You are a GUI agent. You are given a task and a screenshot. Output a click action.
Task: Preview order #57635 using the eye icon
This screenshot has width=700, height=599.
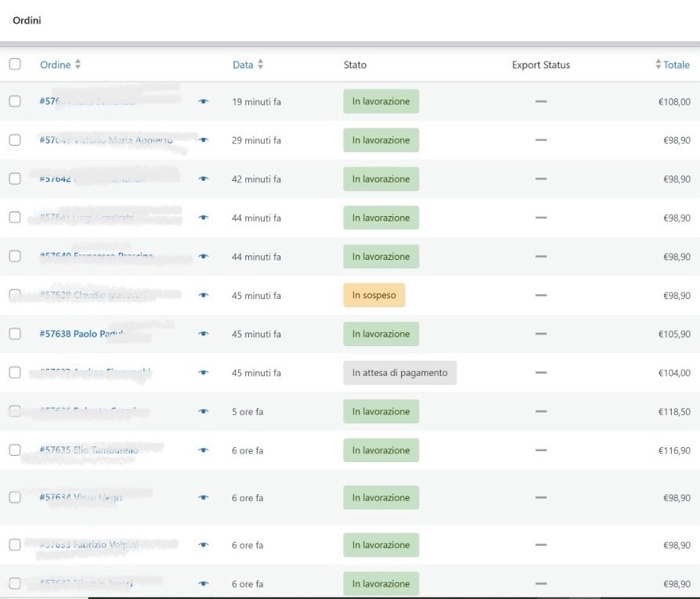pos(204,451)
